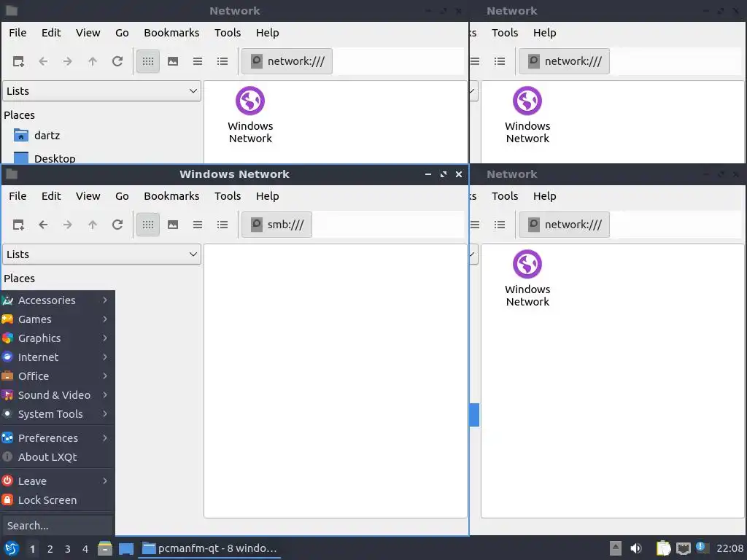Screen dimensions: 747x560
Task: Open File menu in Windows Network window
Action: coord(18,196)
